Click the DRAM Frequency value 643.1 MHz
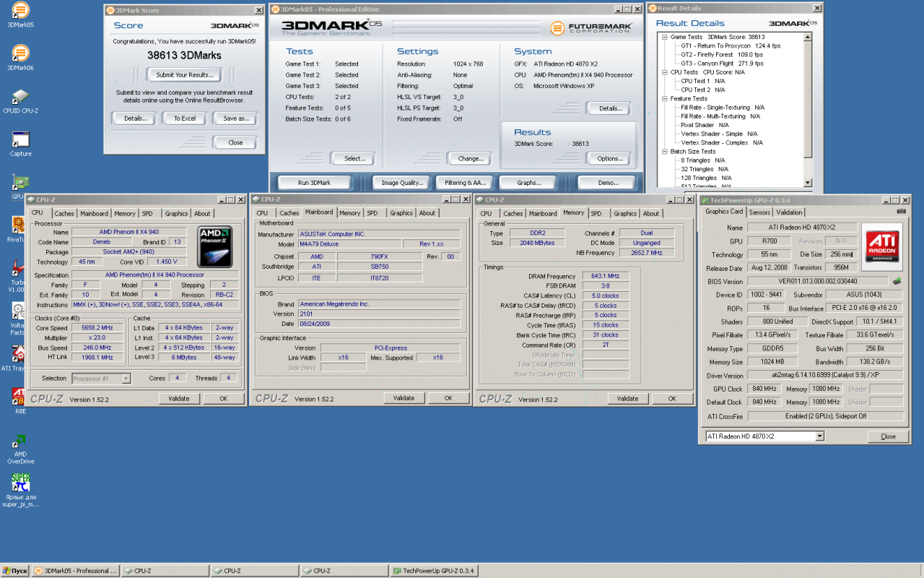The height and width of the screenshot is (578, 924). click(606, 276)
